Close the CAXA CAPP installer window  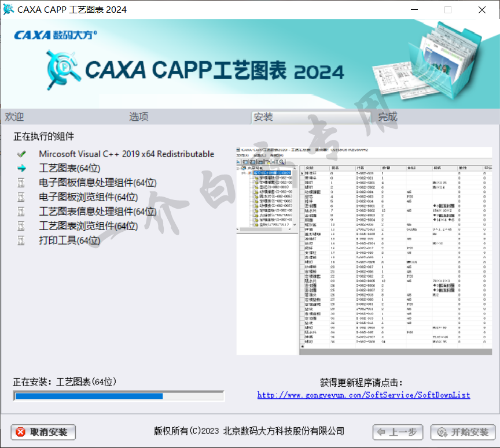point(482,10)
